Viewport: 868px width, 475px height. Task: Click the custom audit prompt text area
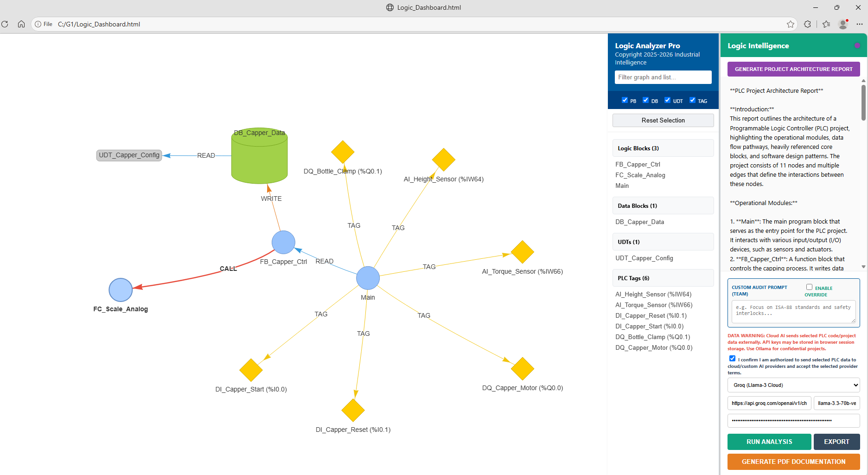pyautogui.click(x=794, y=312)
